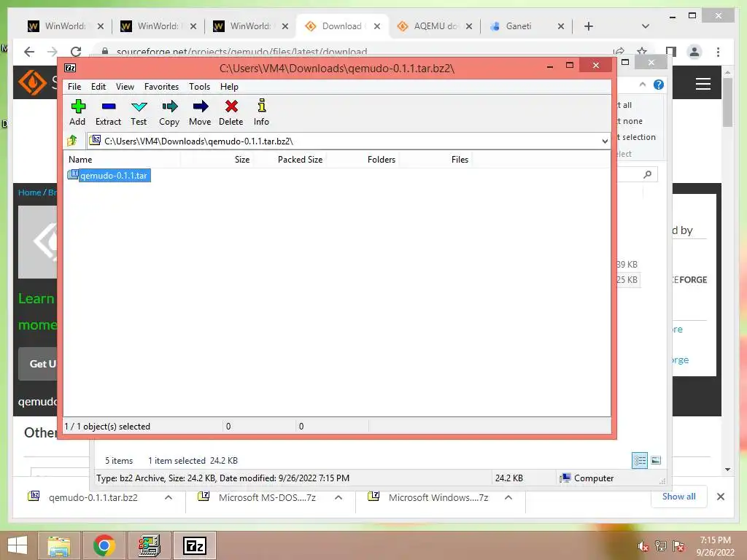Select the qemudo-0.1.1.tar file entry

109,175
